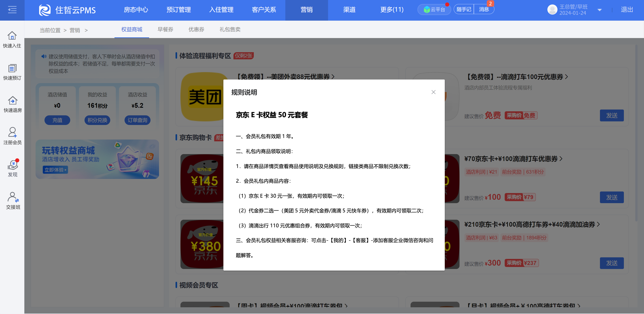
Task: Click the 订单查询 button
Action: [x=137, y=120]
